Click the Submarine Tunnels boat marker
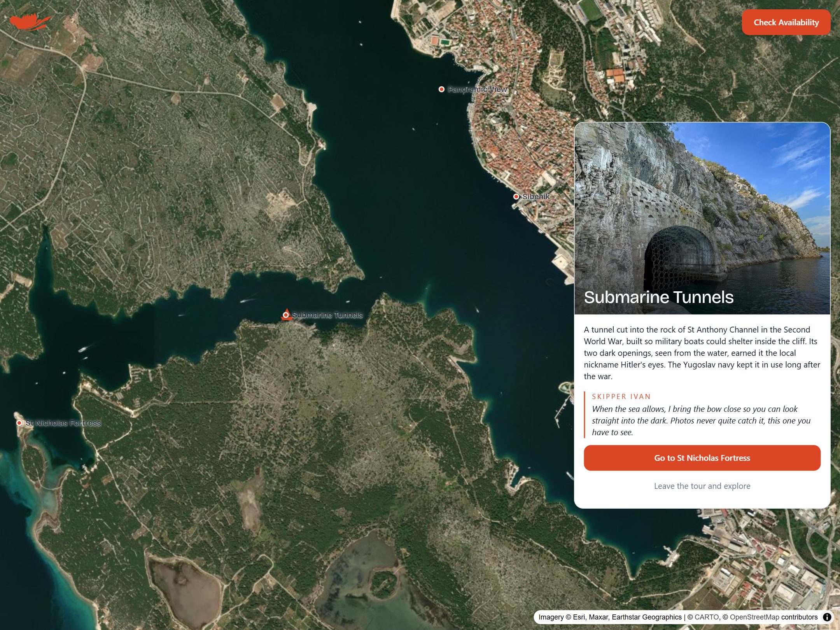 coord(286,315)
